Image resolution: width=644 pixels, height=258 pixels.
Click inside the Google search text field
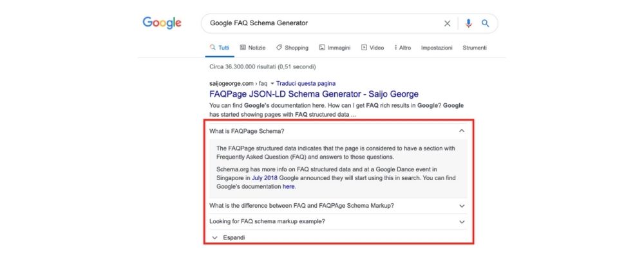pos(322,23)
